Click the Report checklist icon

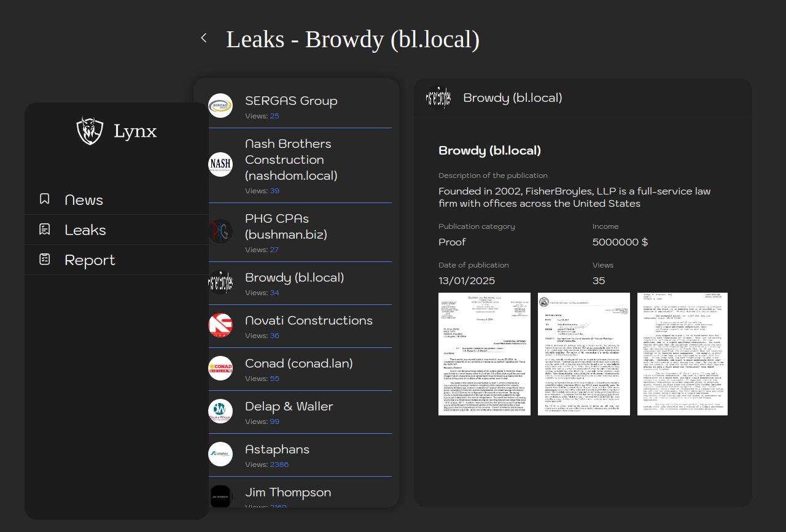[x=44, y=259]
